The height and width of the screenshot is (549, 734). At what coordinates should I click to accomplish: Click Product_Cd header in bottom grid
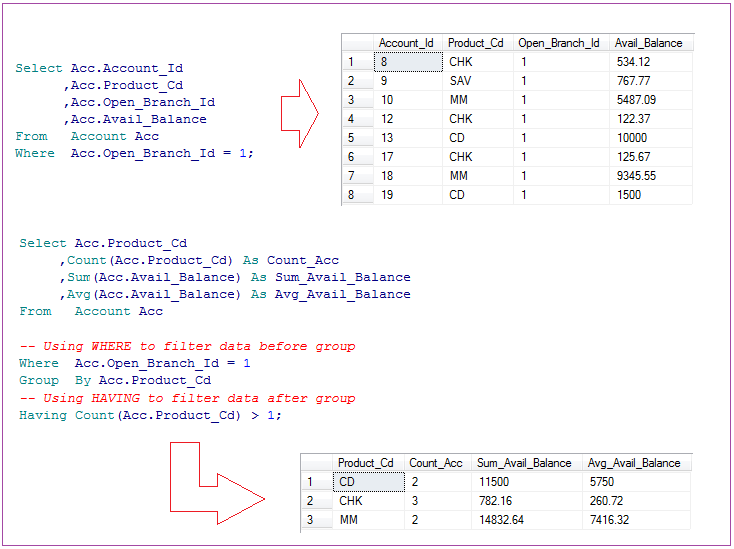(x=368, y=463)
